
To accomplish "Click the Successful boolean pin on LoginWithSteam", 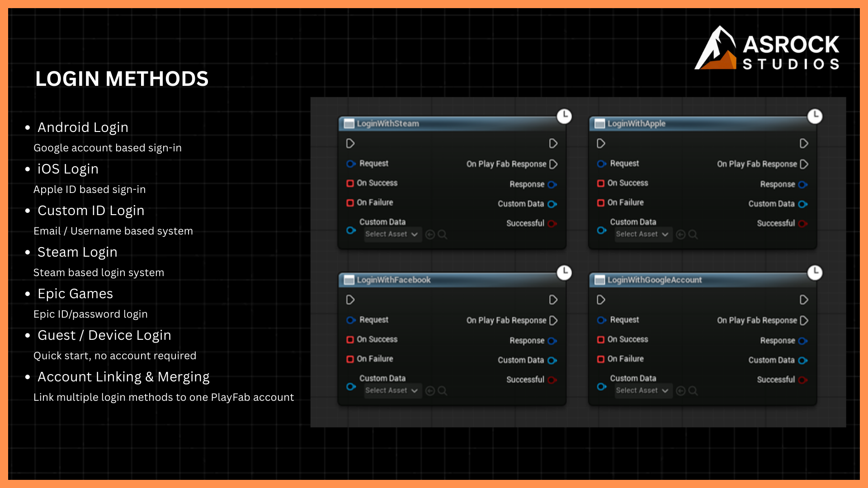I will click(552, 223).
